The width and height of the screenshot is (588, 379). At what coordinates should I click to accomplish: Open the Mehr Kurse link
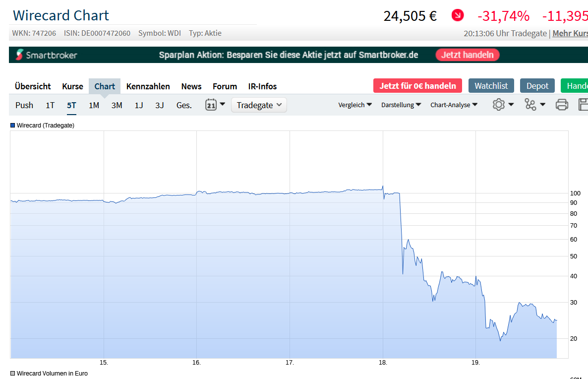pos(570,33)
